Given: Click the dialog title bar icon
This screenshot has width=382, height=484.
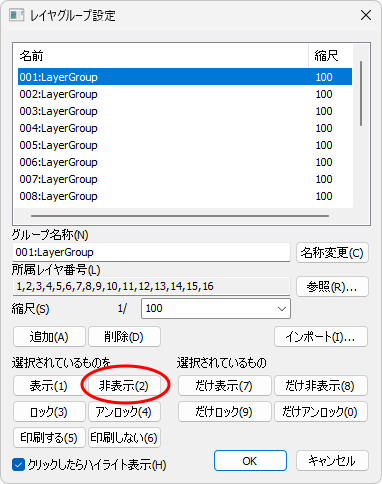Looking at the screenshot, I should point(17,15).
